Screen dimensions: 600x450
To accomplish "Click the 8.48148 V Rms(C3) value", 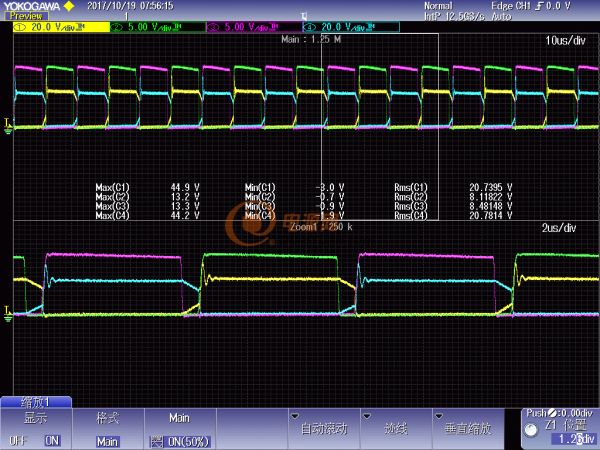I will 491,206.
